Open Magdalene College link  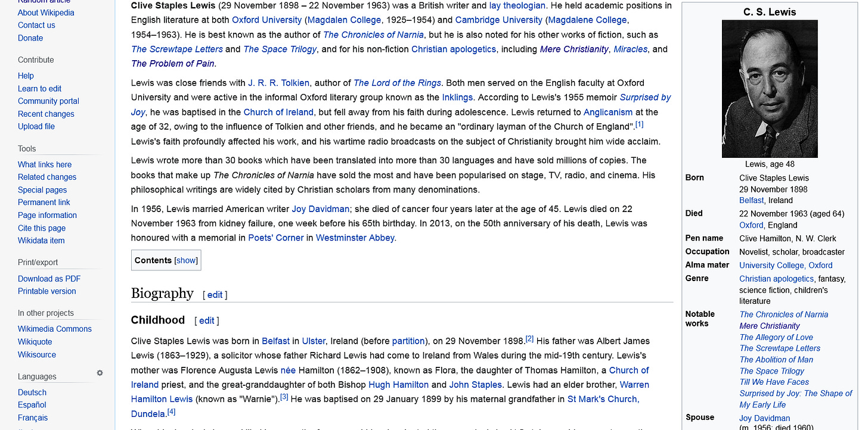click(587, 20)
